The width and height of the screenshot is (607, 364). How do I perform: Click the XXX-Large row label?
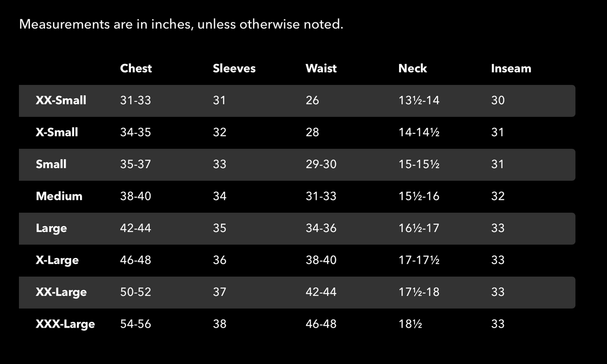point(65,324)
